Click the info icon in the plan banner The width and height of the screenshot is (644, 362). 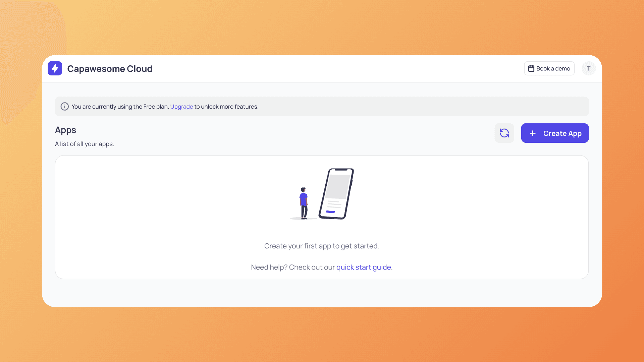click(64, 106)
